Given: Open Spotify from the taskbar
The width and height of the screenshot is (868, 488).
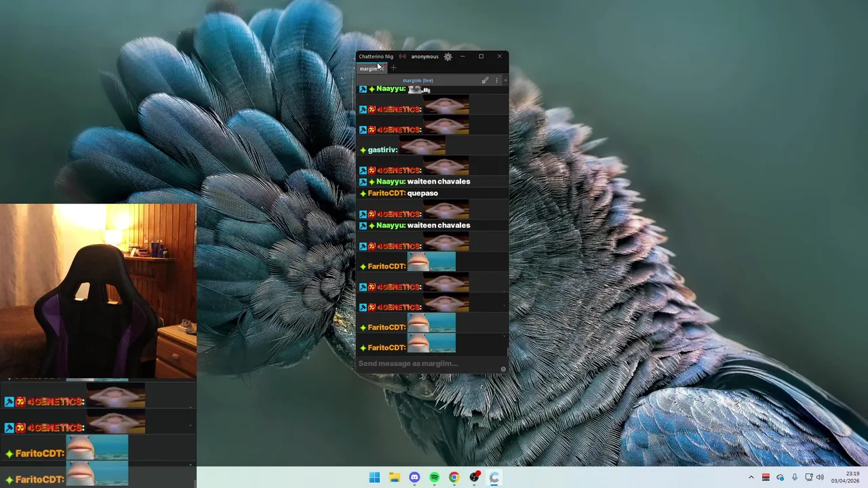Looking at the screenshot, I should tap(434, 478).
